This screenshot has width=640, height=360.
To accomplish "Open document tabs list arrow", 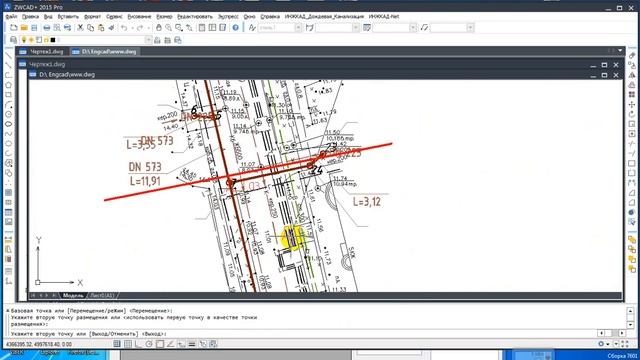I will tap(620, 51).
